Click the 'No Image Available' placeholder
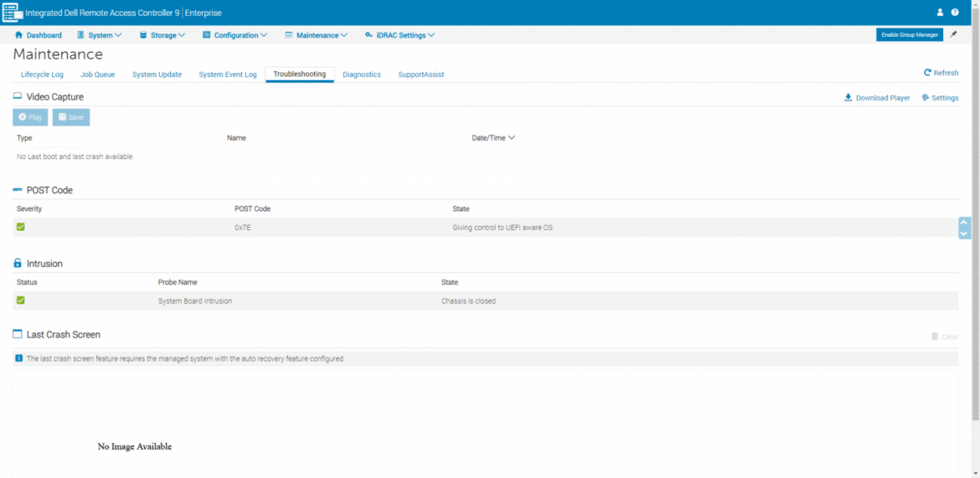 134,446
